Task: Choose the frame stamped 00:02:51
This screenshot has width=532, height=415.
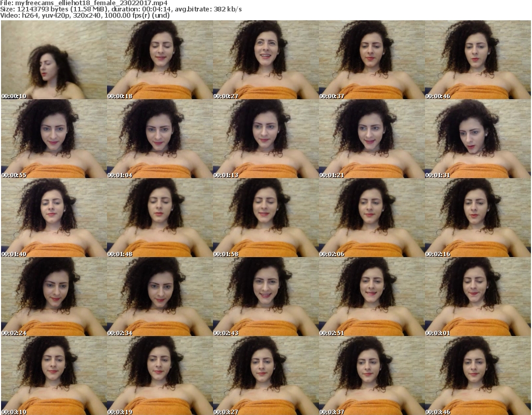Action: pos(371,297)
